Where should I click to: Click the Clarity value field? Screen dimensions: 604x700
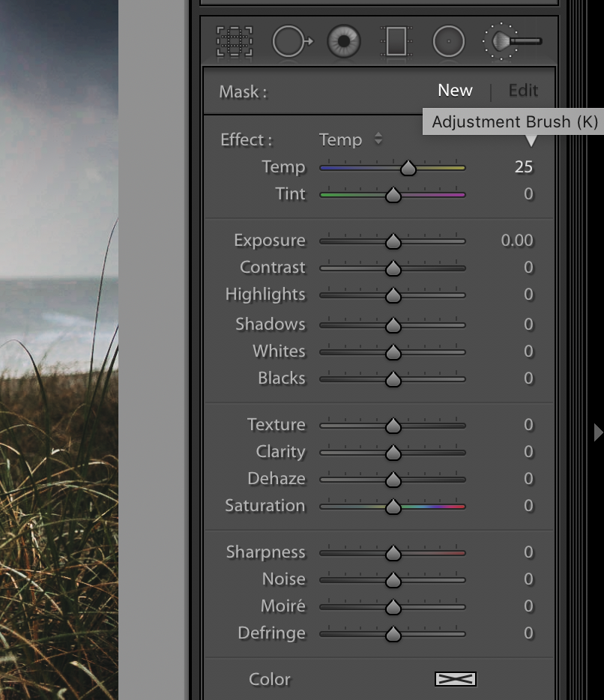tap(528, 452)
